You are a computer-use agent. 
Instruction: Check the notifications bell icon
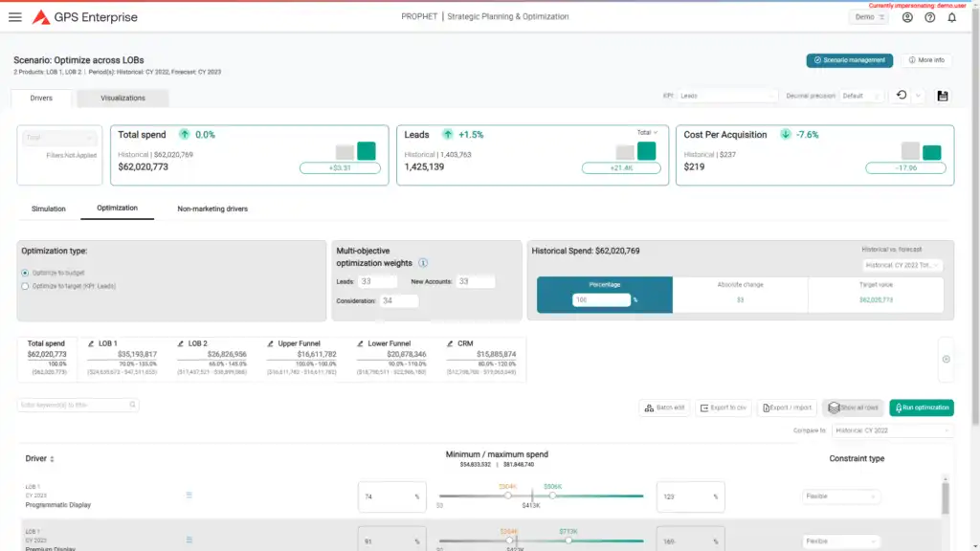pyautogui.click(x=951, y=17)
